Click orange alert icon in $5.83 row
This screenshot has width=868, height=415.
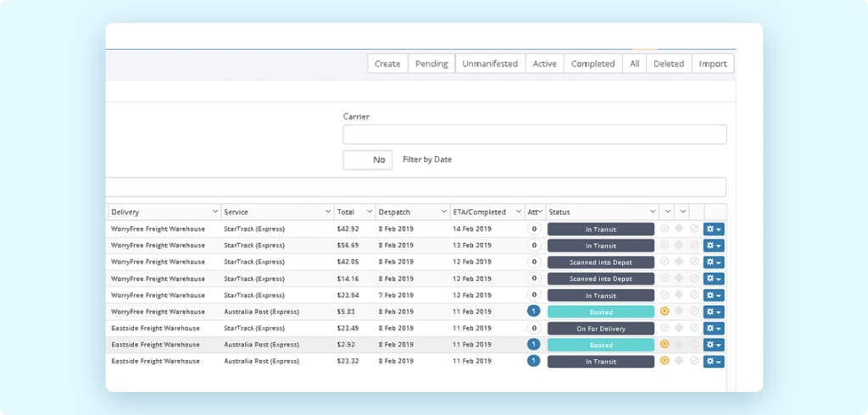click(x=665, y=312)
